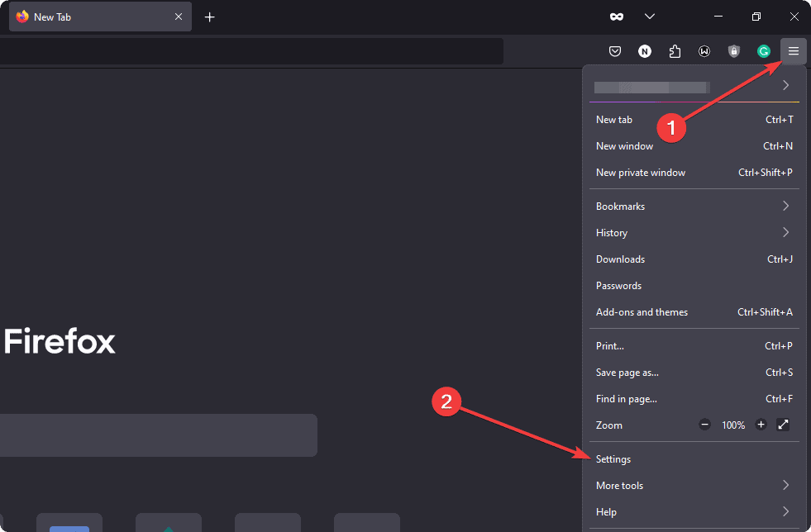The height and width of the screenshot is (532, 811).
Task: Select Settings from the menu
Action: coord(613,458)
